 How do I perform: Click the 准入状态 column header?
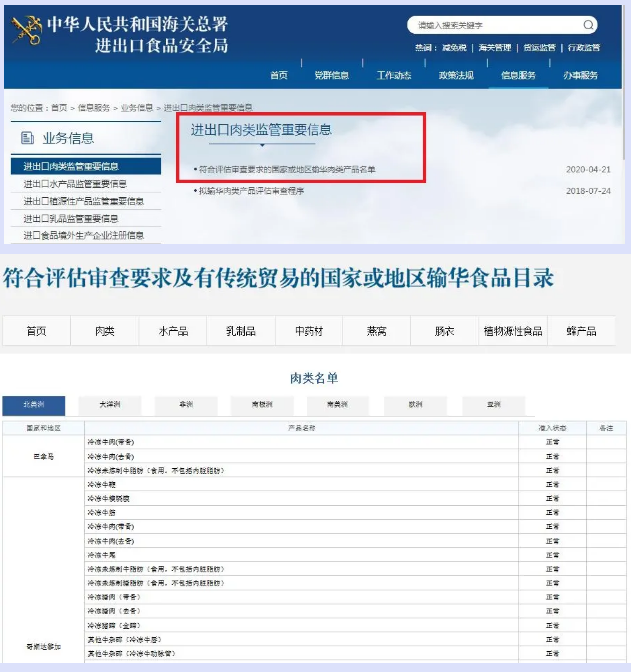(x=552, y=428)
